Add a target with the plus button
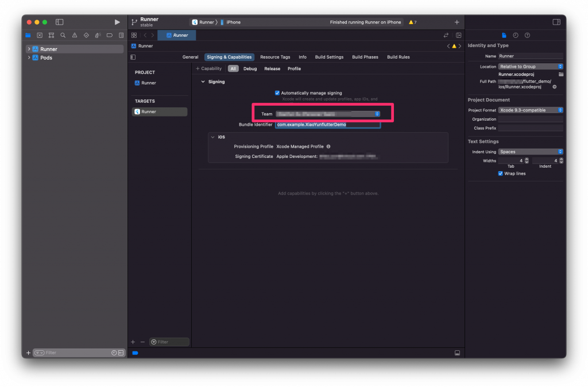This screenshot has width=588, height=387. click(133, 342)
